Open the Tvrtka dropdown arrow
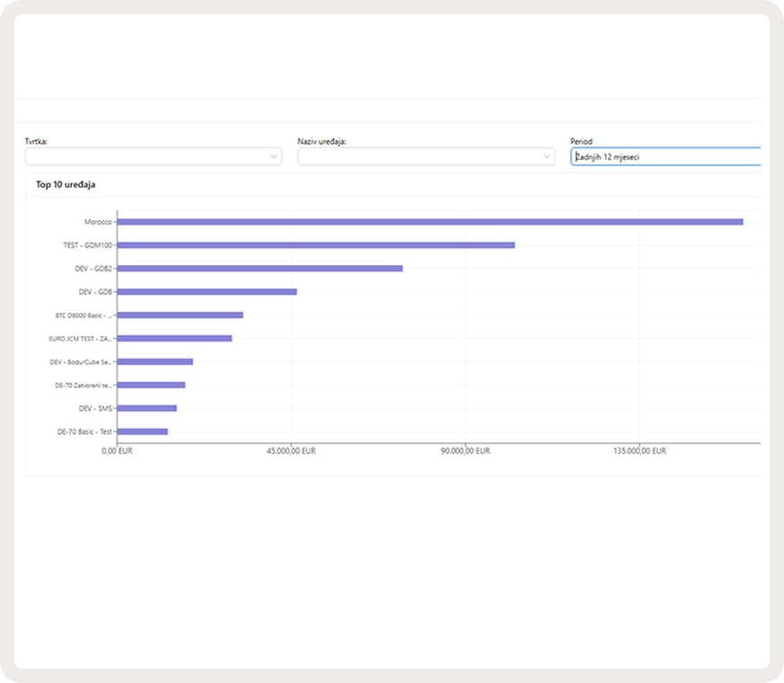The height and width of the screenshot is (683, 784). click(x=273, y=156)
